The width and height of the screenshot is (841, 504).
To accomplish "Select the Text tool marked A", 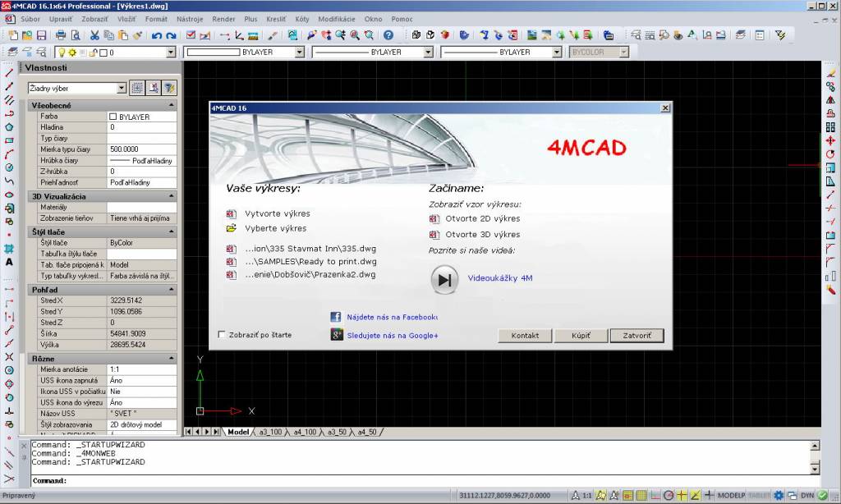I will (9, 262).
